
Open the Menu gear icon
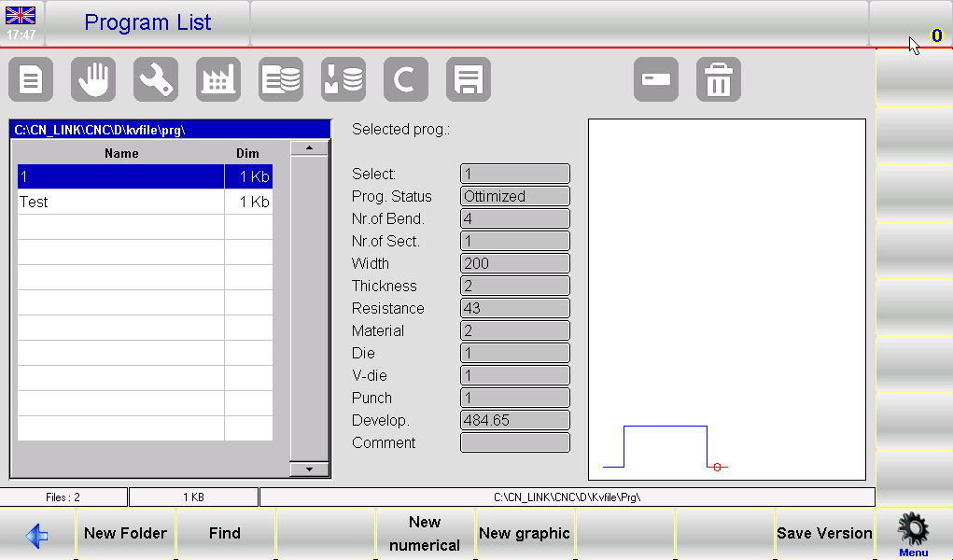912,528
